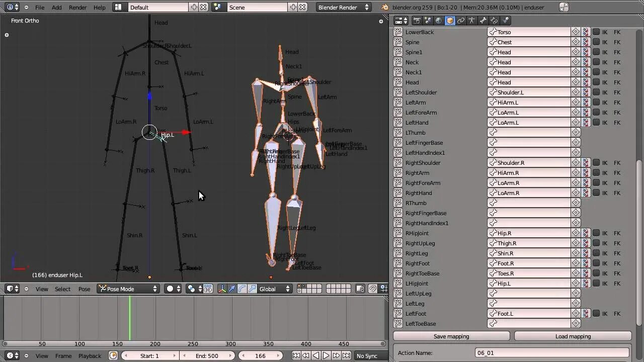This screenshot has width=644, height=362.
Task: Open the Pose Mode dropdown
Action: click(x=128, y=289)
